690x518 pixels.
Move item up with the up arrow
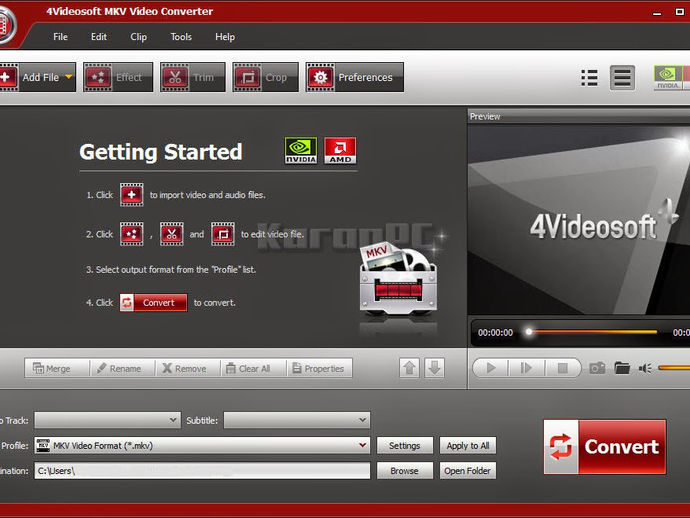pyautogui.click(x=410, y=368)
